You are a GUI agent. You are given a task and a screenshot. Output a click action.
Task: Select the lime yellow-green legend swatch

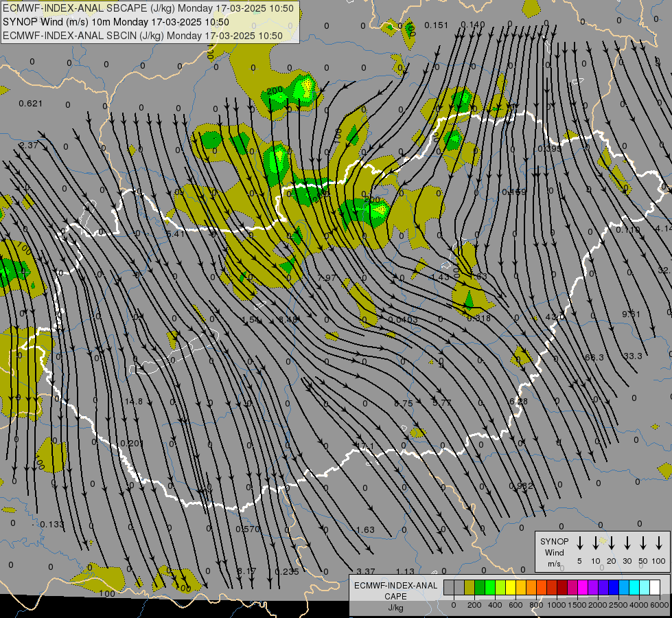(x=500, y=587)
